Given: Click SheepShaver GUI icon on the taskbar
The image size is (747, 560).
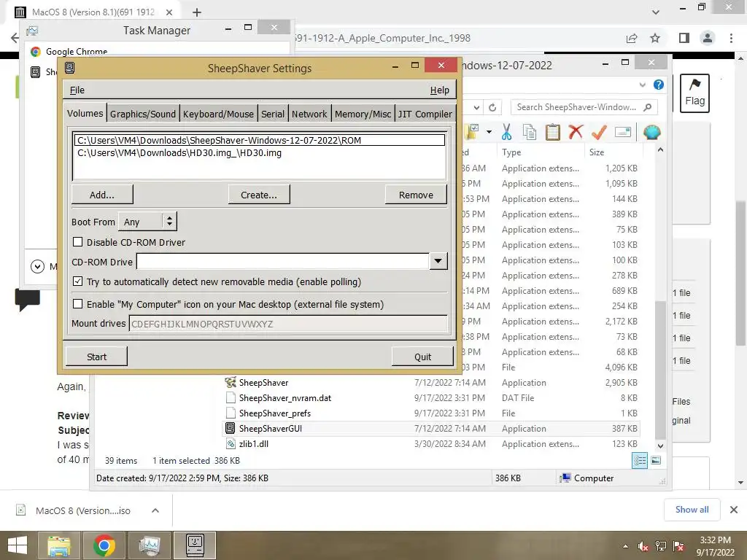Looking at the screenshot, I should 194,545.
